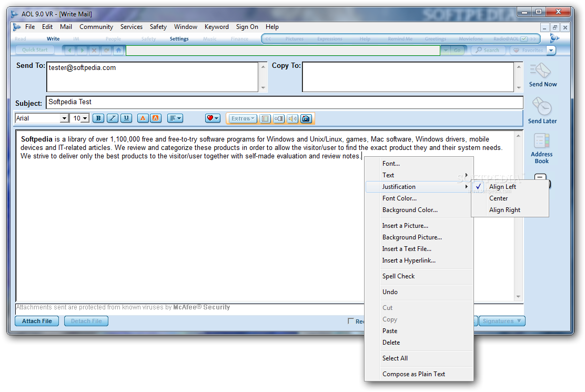
Task: Select Center justification option
Action: [x=510, y=198]
